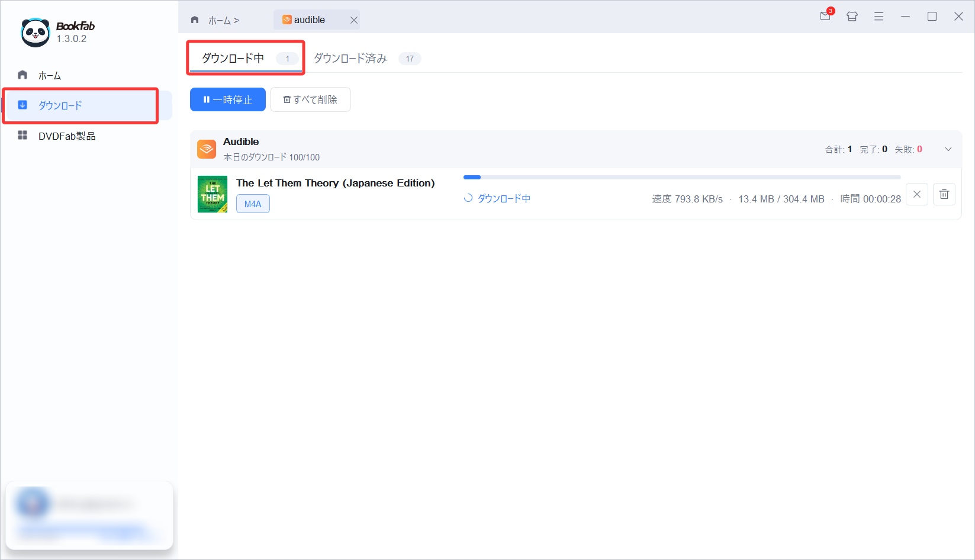Click the Audible group heading
Image resolution: width=975 pixels, height=560 pixels.
[241, 141]
